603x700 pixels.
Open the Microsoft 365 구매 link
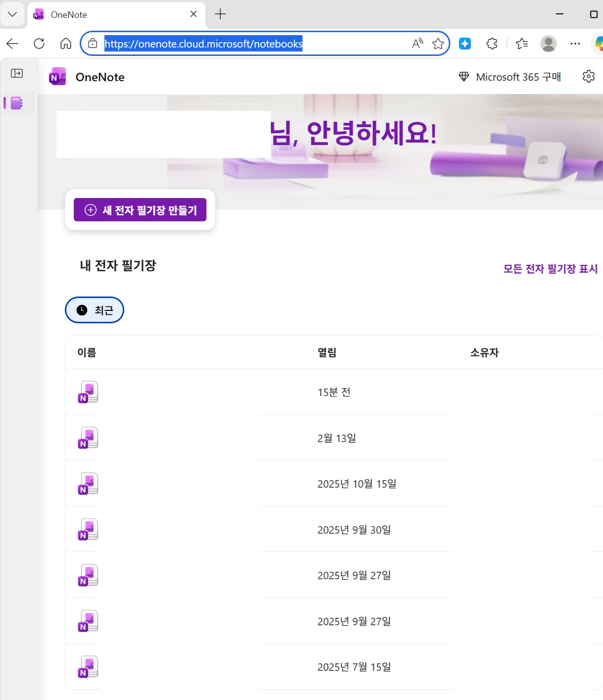518,77
